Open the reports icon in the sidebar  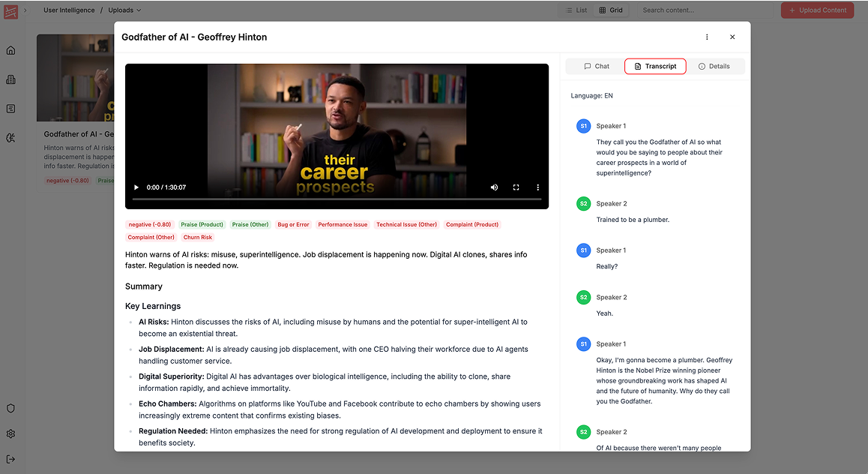tap(10, 108)
